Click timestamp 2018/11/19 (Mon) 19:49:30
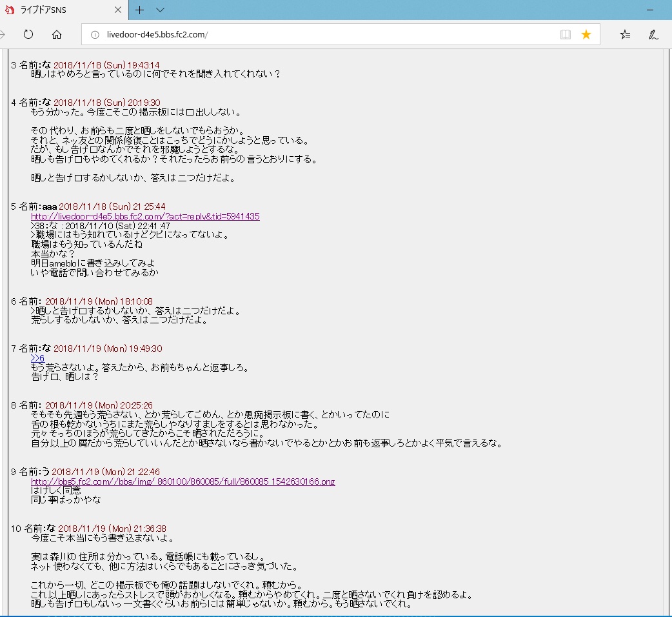 108,349
